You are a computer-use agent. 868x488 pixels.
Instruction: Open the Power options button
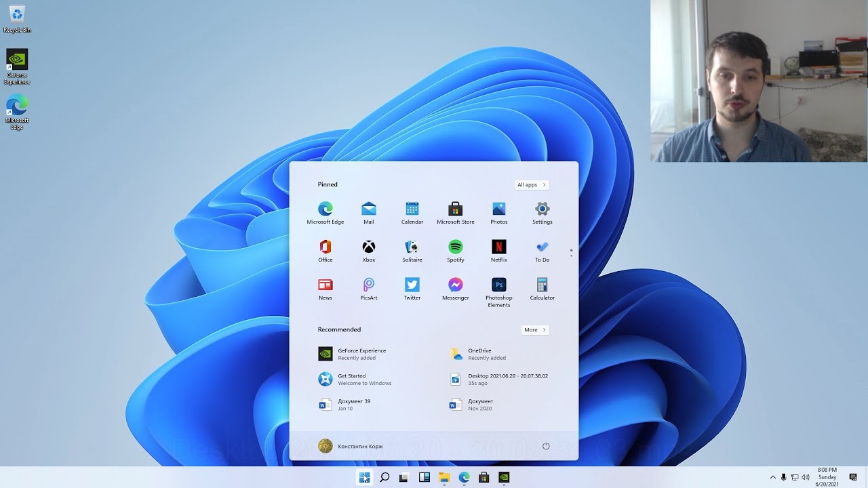[546, 446]
